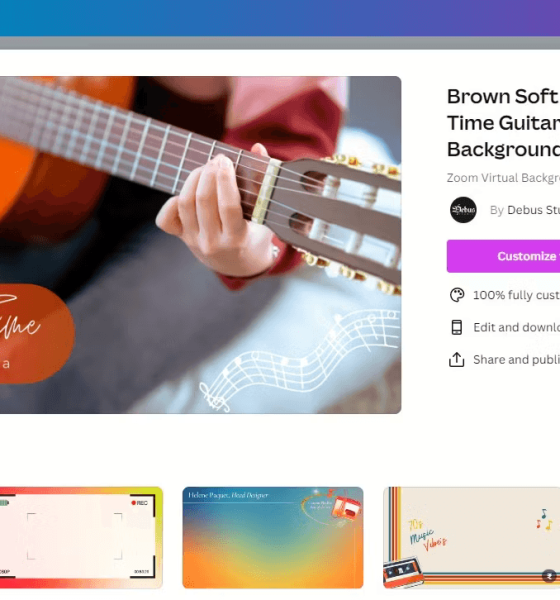Click the retro radio graphic on gradient thumbnail

pos(346,507)
